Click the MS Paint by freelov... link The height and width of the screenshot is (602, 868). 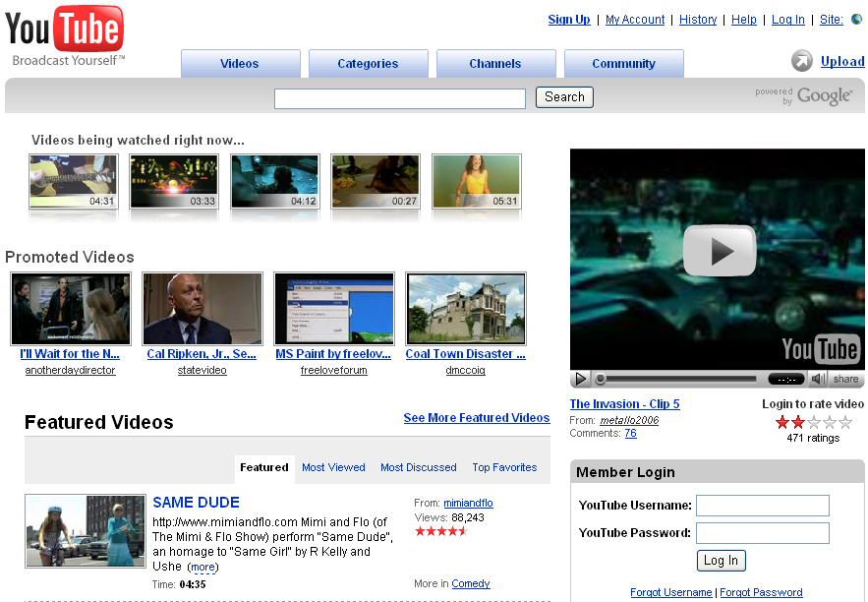pos(333,354)
